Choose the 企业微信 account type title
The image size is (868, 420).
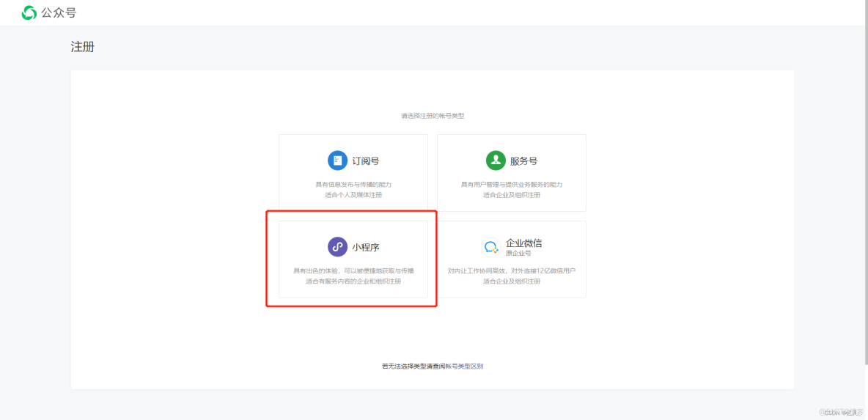[523, 243]
